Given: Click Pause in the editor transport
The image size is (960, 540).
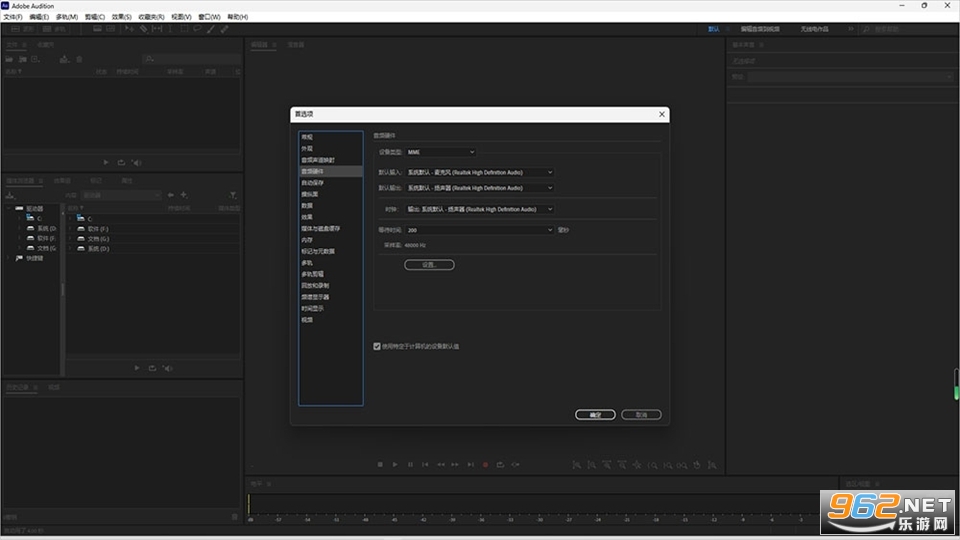Looking at the screenshot, I should (x=410, y=465).
